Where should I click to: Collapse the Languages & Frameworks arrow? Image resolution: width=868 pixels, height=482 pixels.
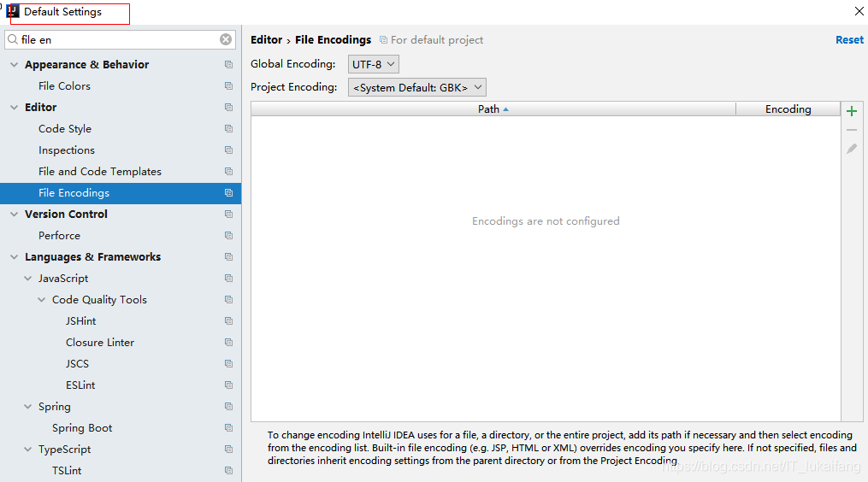(x=15, y=256)
